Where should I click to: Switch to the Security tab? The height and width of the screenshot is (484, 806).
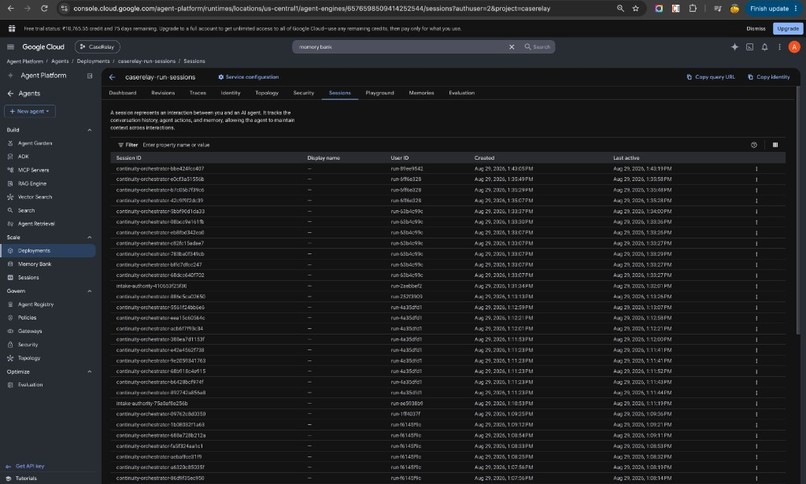coord(303,93)
